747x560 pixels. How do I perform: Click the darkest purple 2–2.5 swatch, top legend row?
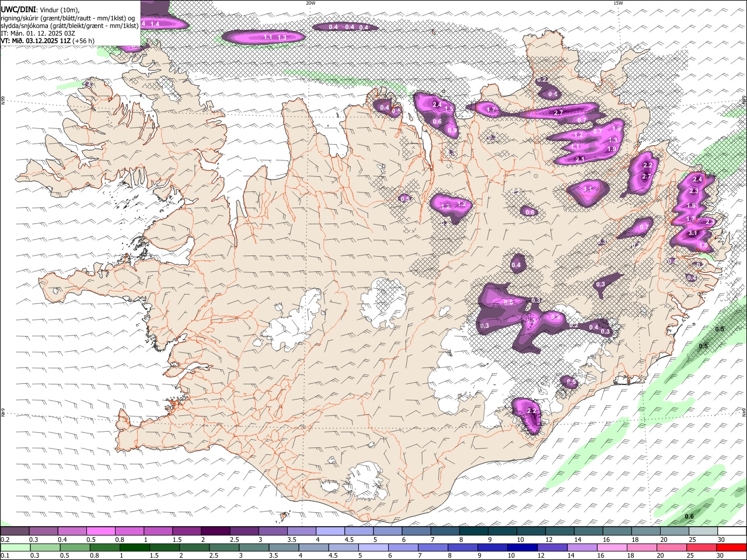215,531
